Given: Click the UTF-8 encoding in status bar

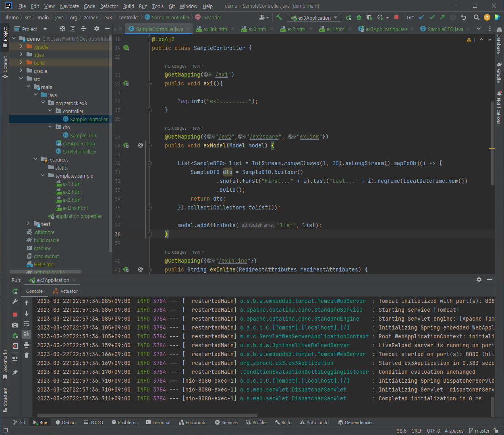Looking at the screenshot, I should 433,431.
